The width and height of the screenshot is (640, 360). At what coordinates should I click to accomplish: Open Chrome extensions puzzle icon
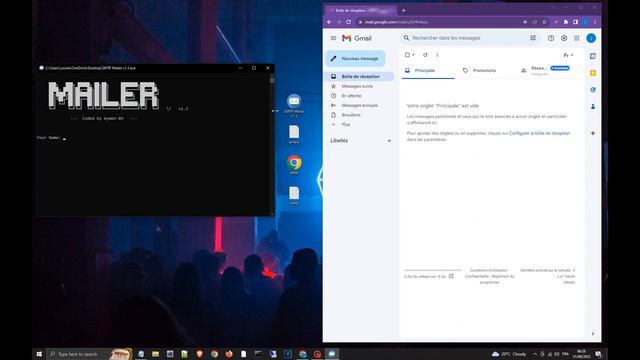(566, 22)
